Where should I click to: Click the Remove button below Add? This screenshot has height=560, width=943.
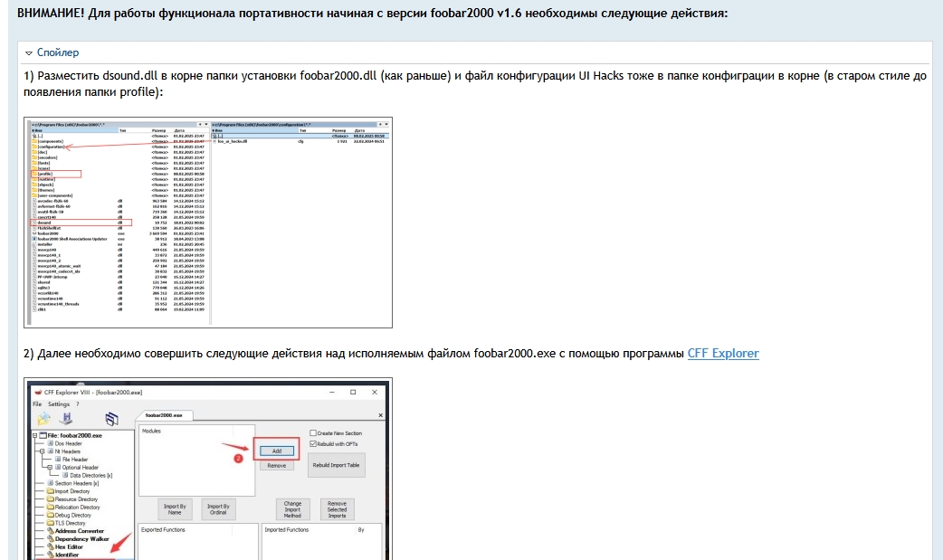pos(277,466)
